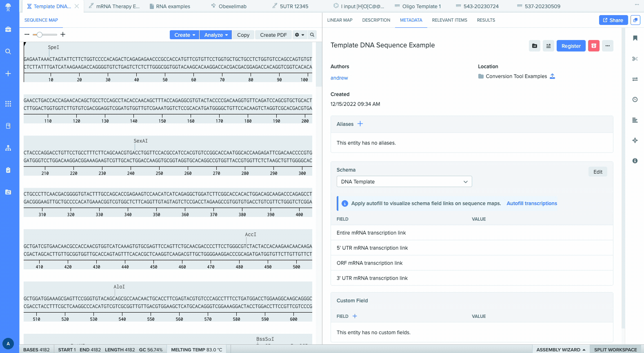644x353 pixels.
Task: Open the scissors digests icon
Action: coord(635,59)
